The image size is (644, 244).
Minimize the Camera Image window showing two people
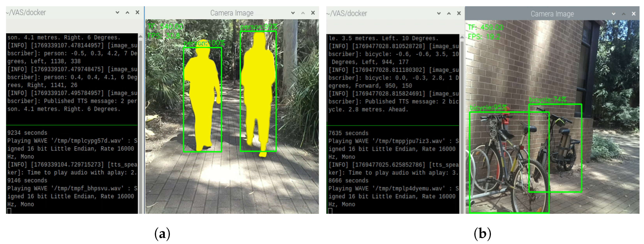[x=293, y=13]
